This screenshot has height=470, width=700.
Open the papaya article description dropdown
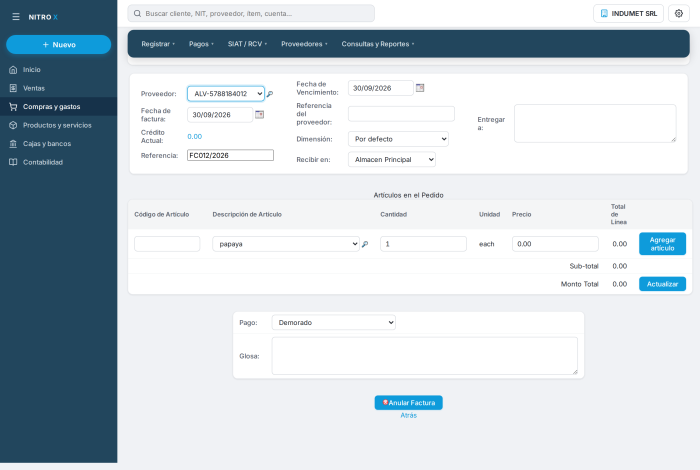click(286, 244)
